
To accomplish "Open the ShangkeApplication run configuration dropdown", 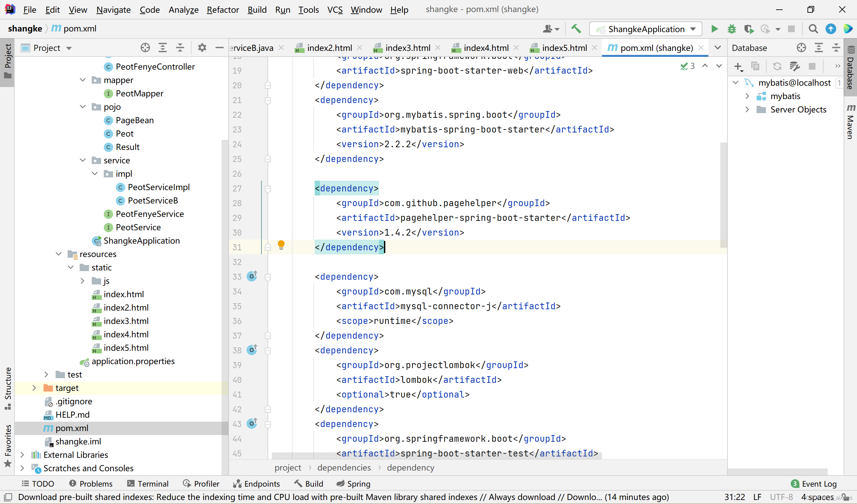I will [645, 29].
